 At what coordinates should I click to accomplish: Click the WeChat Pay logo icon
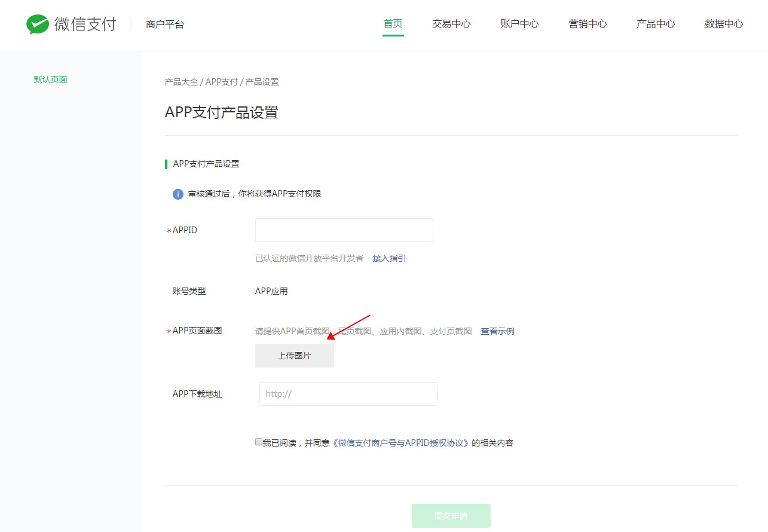(37, 25)
